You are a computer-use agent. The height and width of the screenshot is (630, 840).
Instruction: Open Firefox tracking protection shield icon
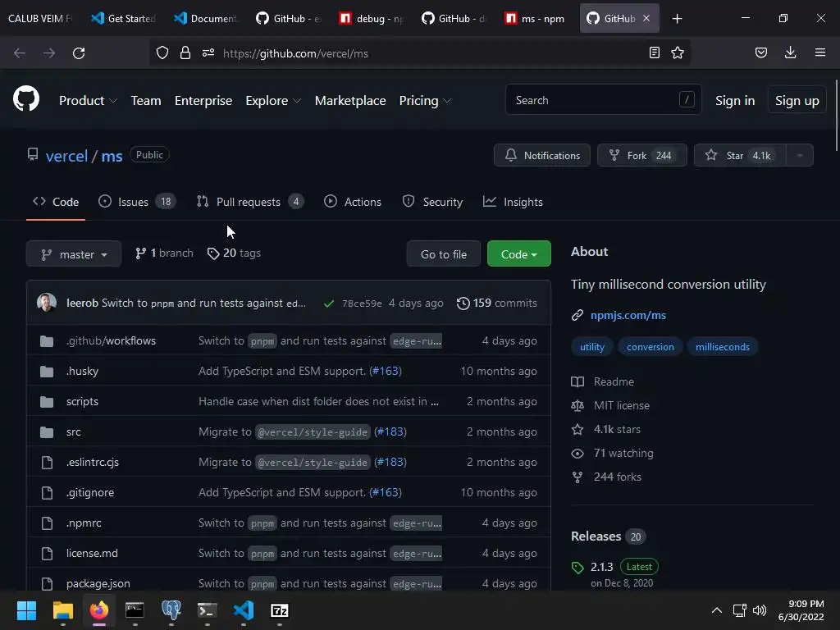click(162, 52)
